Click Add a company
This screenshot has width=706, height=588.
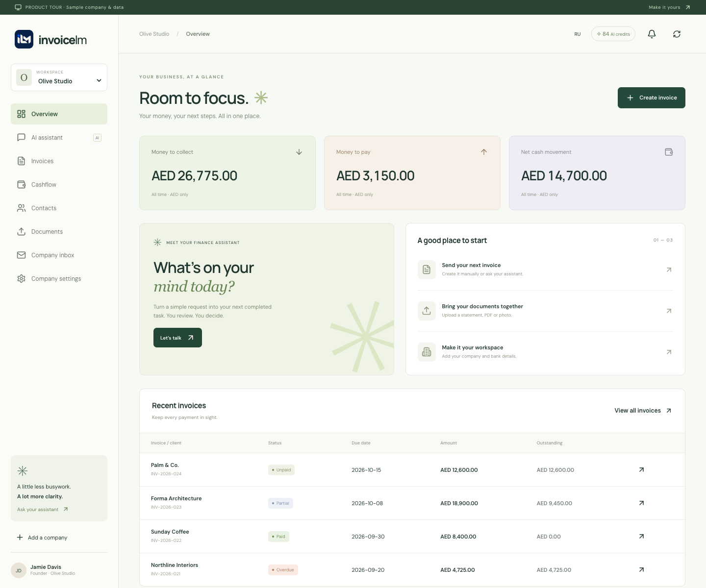(42, 538)
